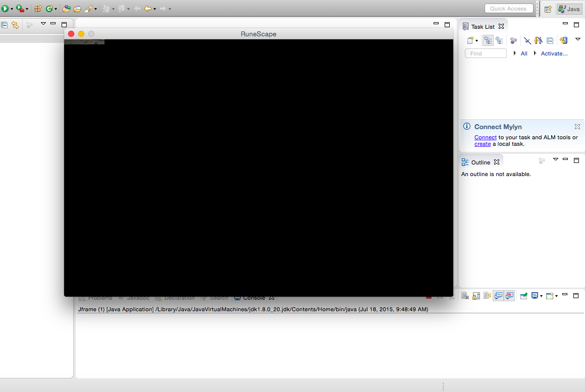Screen dimensions: 585x392
Task: Click Clear Console icon
Action: pyautogui.click(x=465, y=296)
